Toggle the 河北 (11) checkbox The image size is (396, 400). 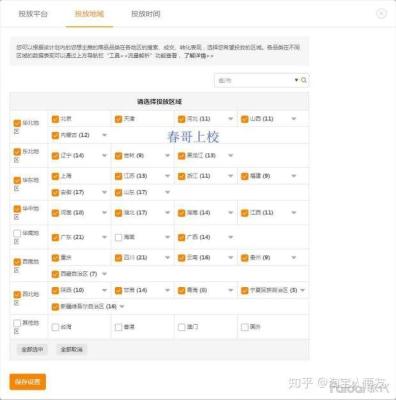181,119
